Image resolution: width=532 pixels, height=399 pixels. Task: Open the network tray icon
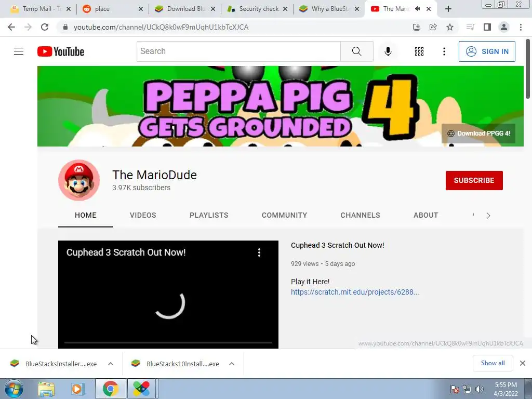pos(467,389)
